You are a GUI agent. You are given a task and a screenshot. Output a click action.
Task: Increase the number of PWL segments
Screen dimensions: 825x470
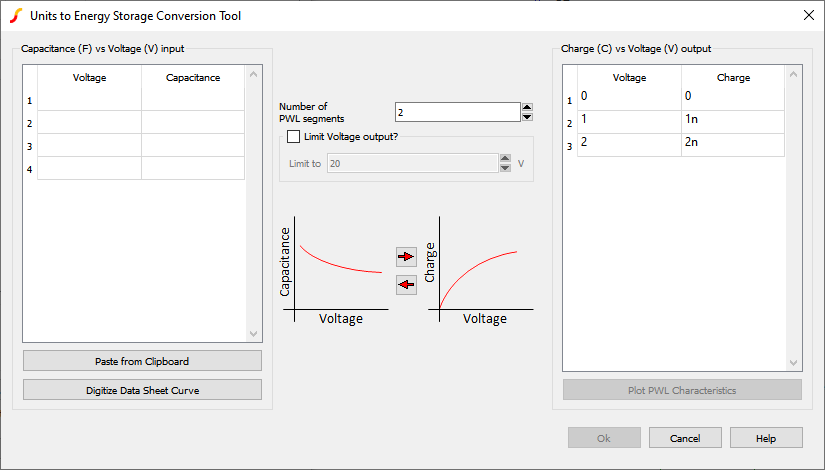click(528, 107)
